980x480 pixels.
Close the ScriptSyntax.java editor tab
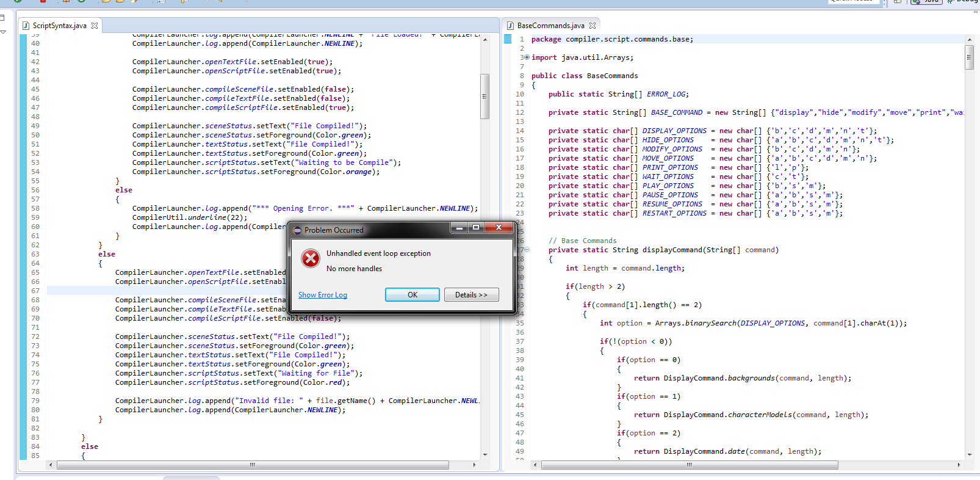click(95, 26)
